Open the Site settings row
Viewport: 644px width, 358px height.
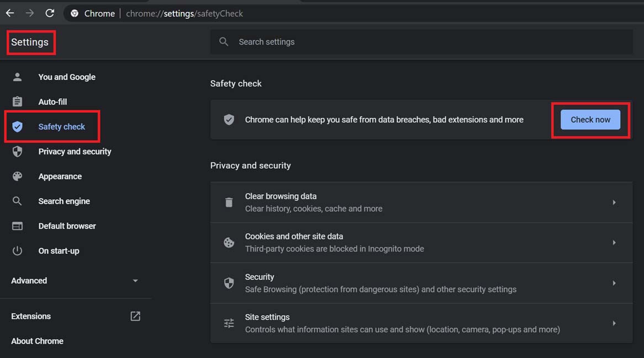pyautogui.click(x=421, y=323)
